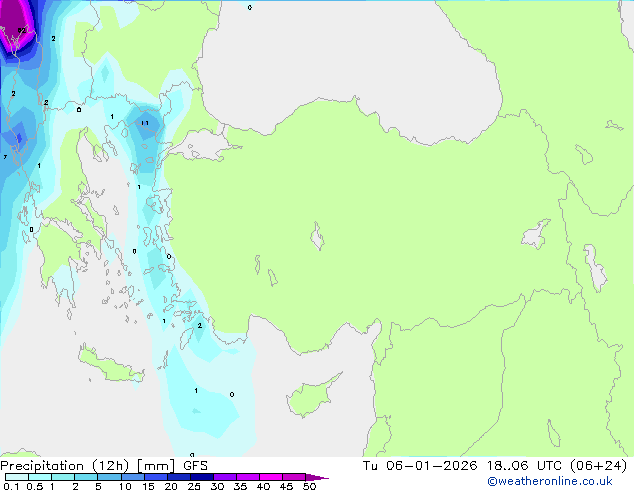The height and width of the screenshot is (490, 634).
Task: Click the purple over-50 arrow tip of legend
Action: 317,477
